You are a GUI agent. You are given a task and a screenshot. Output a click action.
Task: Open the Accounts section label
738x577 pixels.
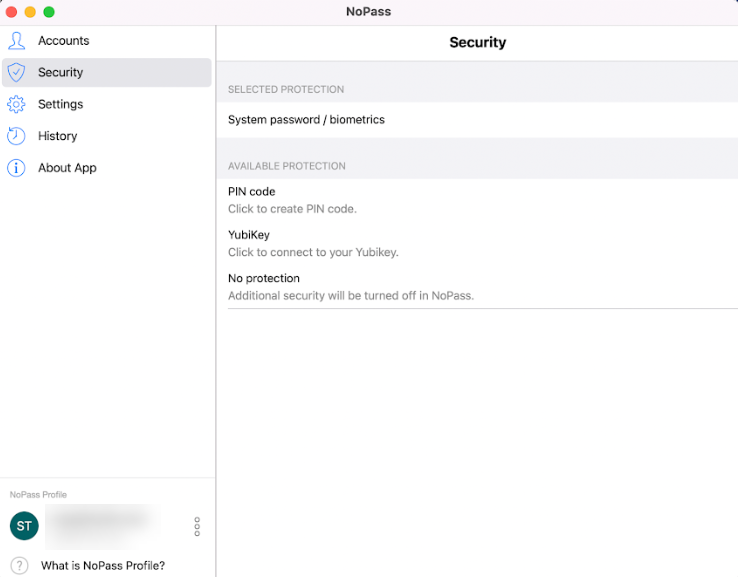coord(63,41)
